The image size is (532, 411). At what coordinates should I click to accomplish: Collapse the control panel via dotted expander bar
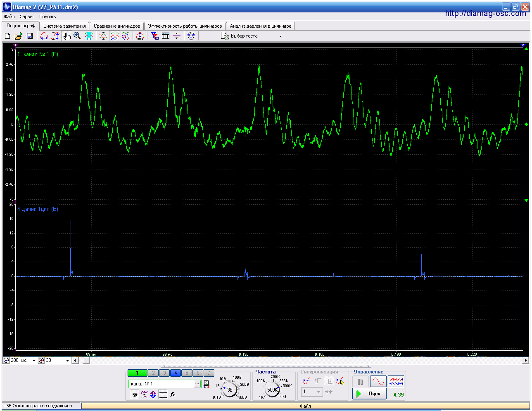pyautogui.click(x=266, y=366)
